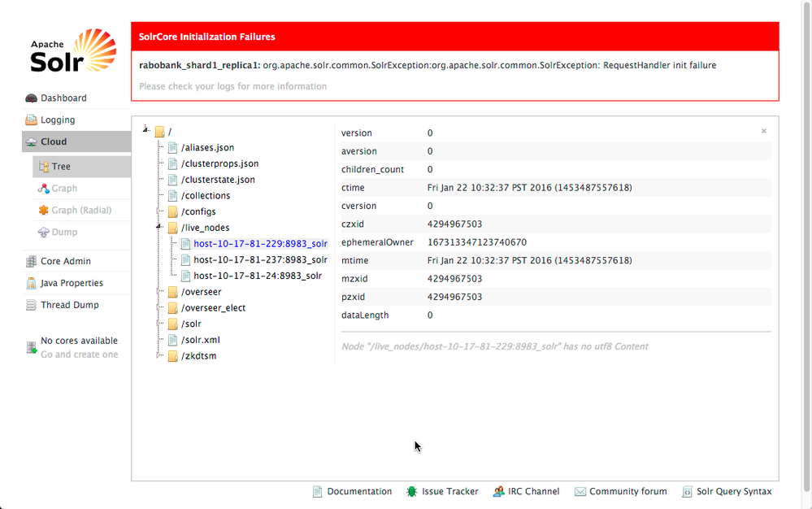The image size is (812, 509).
Task: Open Thread Dump
Action: click(70, 304)
